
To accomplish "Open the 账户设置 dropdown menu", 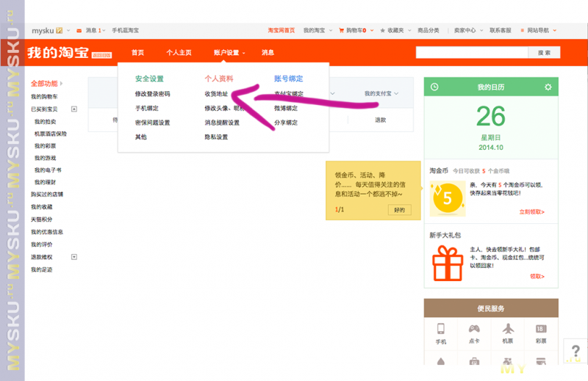I will [229, 52].
